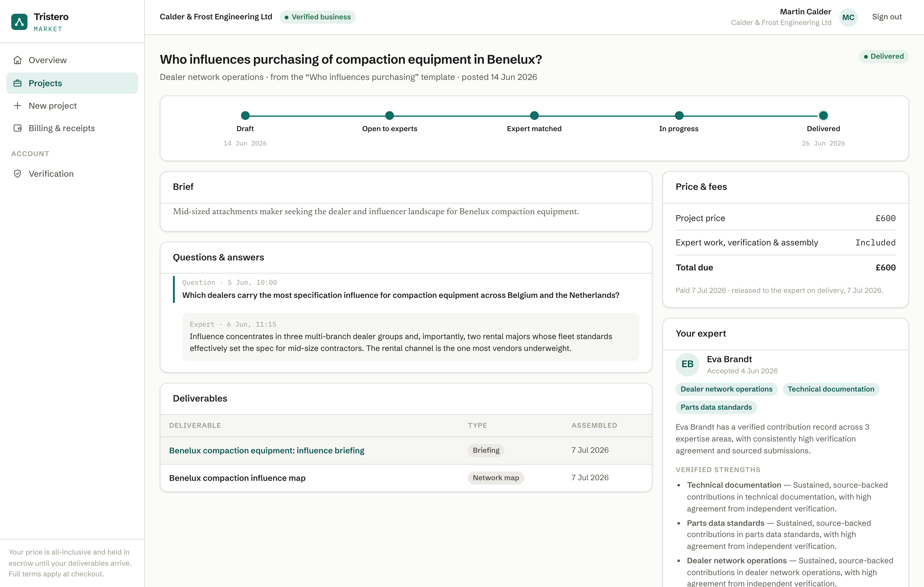
Task: Open the Verification account page
Action: 72,174
